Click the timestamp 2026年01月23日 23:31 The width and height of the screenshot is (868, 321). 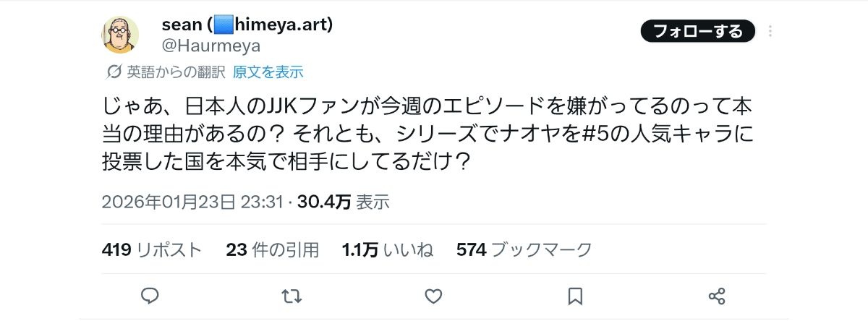click(x=192, y=202)
